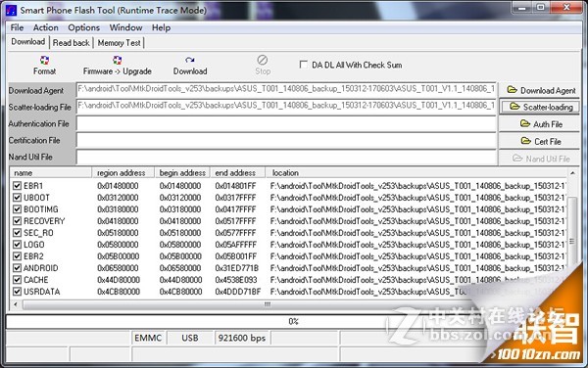
Task: Click the Nand Util File button
Action: (539, 159)
